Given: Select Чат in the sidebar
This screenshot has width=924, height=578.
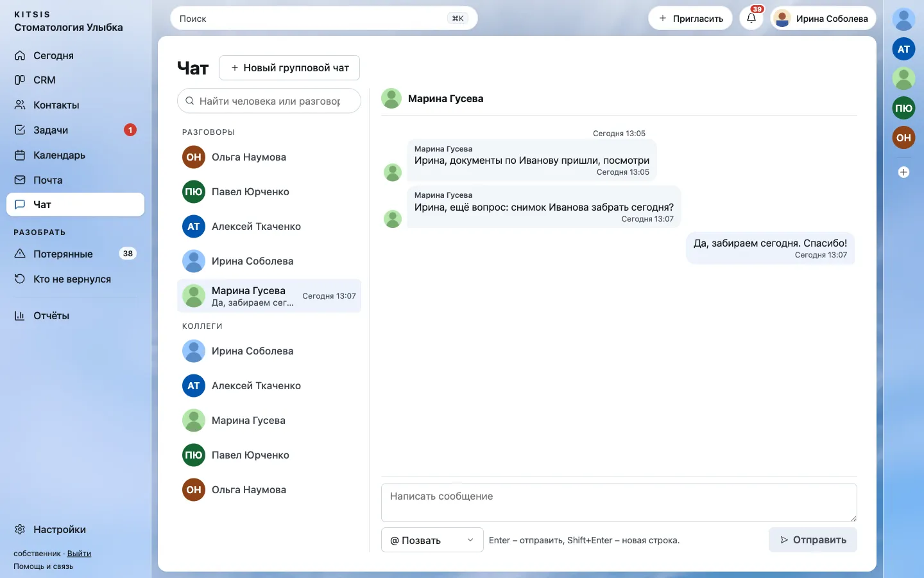Looking at the screenshot, I should [x=75, y=204].
